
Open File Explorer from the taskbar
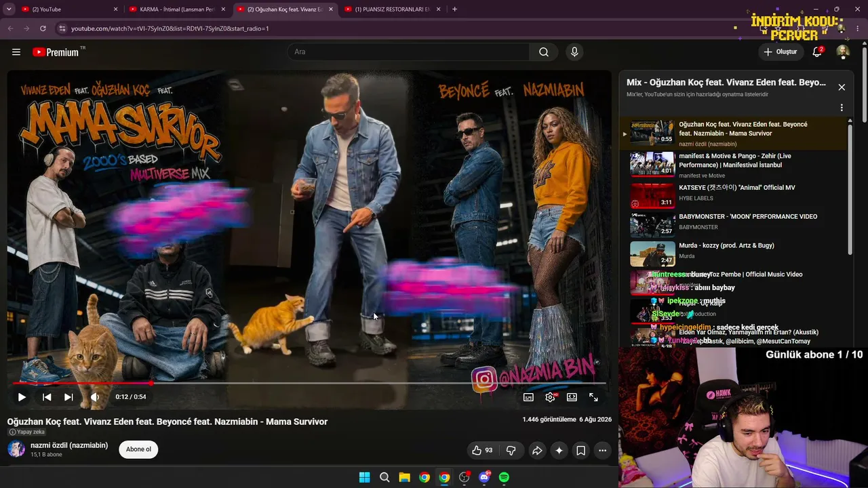tap(404, 477)
